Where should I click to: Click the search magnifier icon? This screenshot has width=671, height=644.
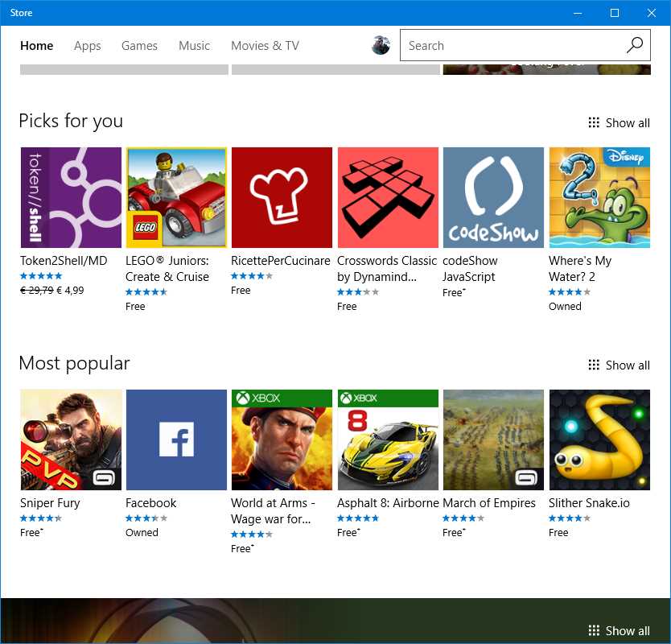[635, 45]
